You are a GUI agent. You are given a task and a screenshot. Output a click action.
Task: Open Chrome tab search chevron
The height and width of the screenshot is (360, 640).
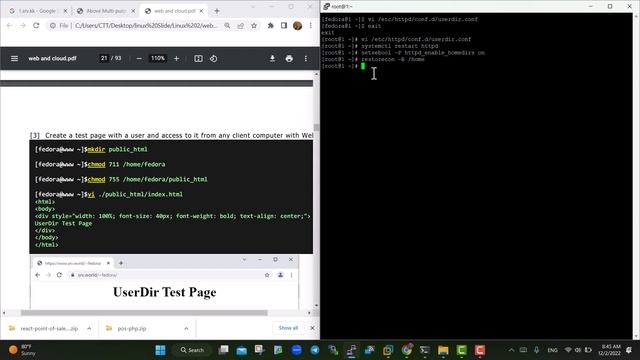253,7
